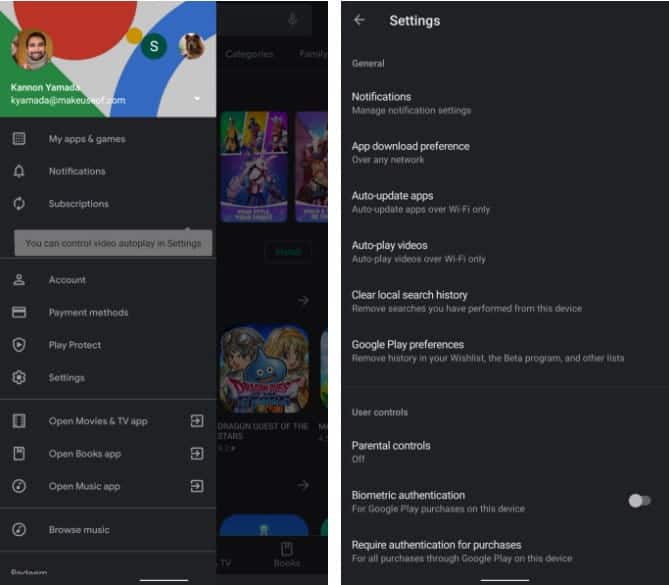The image size is (669, 585).
Task: Tap the Movies & TV film icon
Action: click(x=19, y=421)
